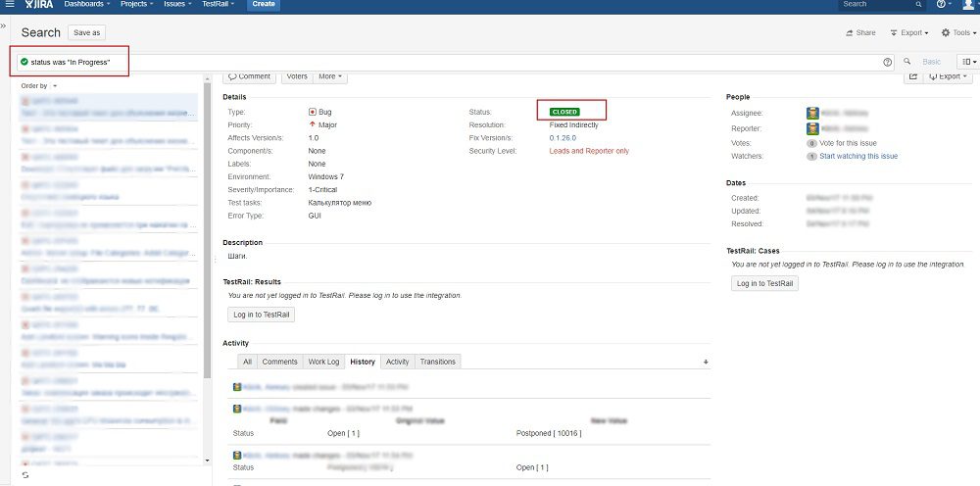This screenshot has width=980, height=486.
Task: Click the Save as button
Action: pos(87,32)
